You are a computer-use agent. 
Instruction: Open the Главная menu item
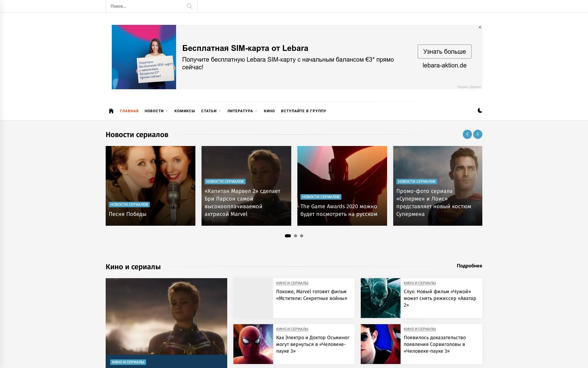129,111
